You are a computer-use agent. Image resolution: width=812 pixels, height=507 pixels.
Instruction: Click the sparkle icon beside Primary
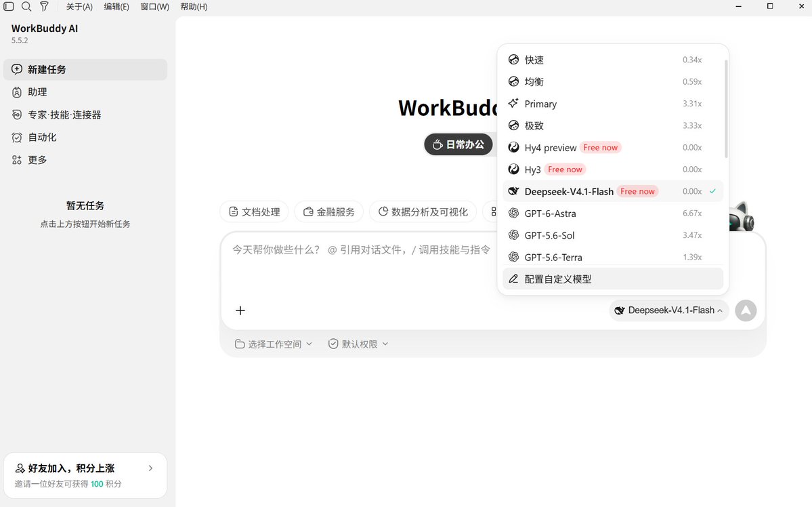click(x=513, y=103)
